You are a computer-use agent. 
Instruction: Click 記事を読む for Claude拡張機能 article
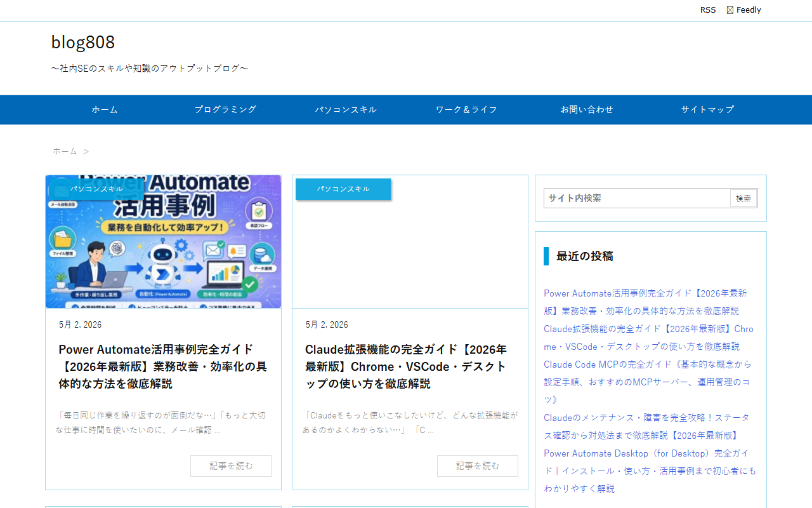(x=478, y=466)
